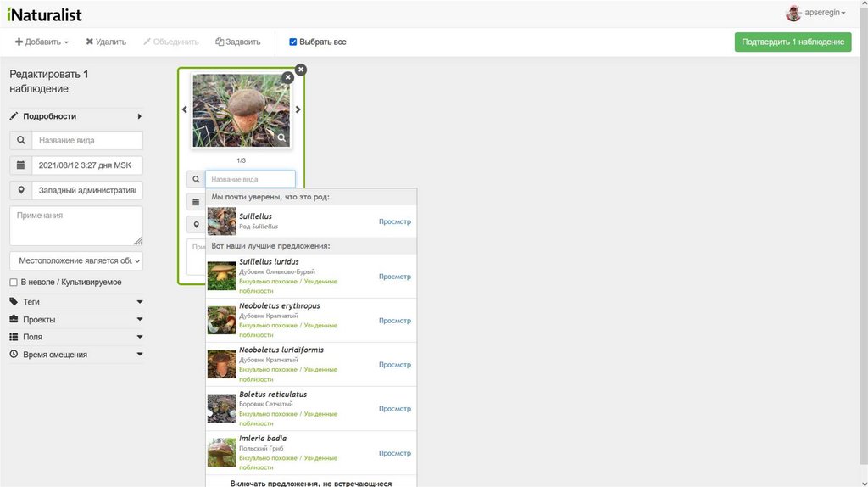Click the time offset clock icon
The height and width of the screenshot is (487, 868).
(x=14, y=354)
